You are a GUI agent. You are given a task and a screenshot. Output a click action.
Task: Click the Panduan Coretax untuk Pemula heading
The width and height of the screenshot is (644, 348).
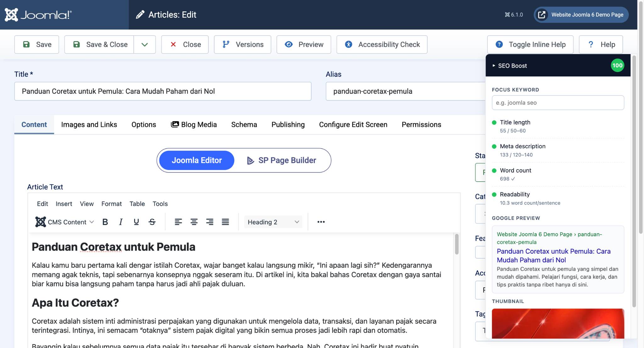(114, 247)
